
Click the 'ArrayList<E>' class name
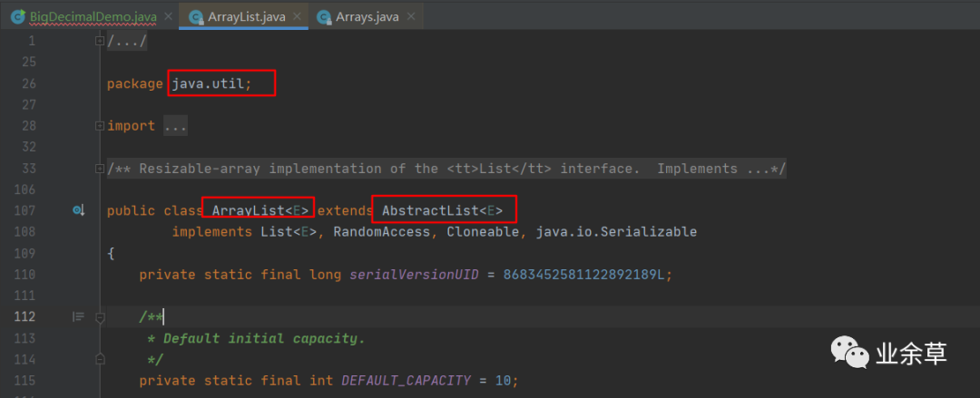[x=260, y=210]
